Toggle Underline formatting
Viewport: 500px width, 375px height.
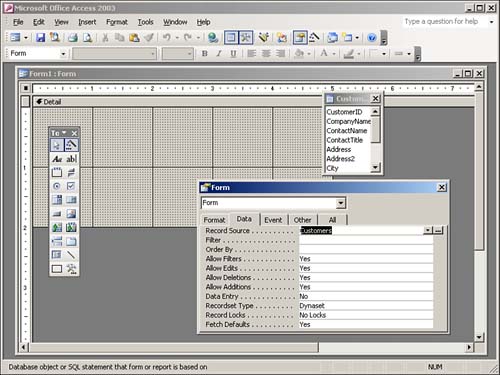pyautogui.click(x=233, y=53)
